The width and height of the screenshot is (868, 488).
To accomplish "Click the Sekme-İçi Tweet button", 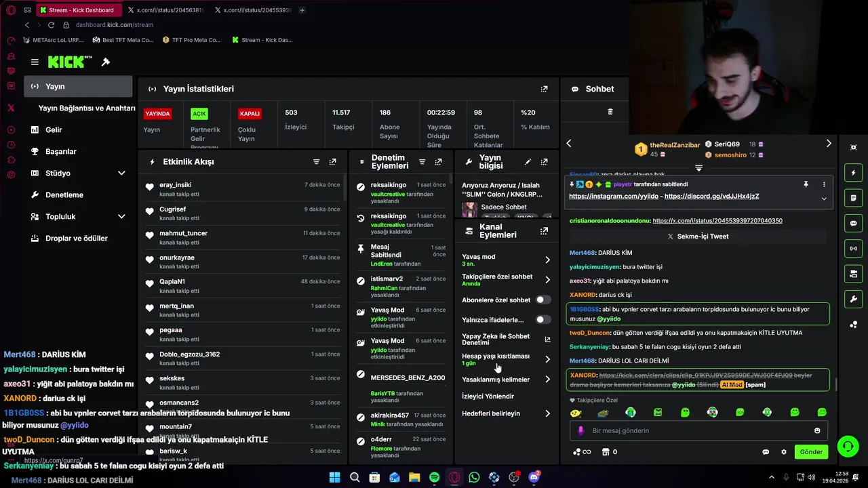I will pos(698,237).
